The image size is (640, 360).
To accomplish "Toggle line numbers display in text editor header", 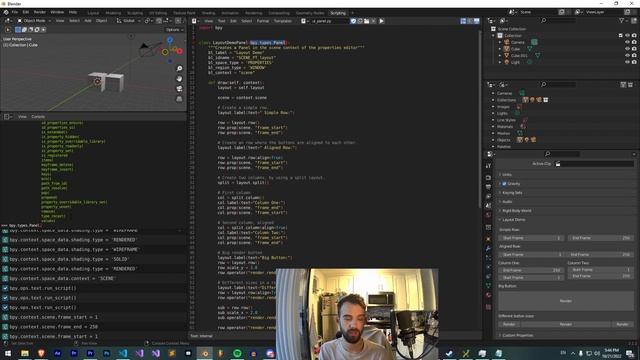I will pyautogui.click(x=463, y=21).
